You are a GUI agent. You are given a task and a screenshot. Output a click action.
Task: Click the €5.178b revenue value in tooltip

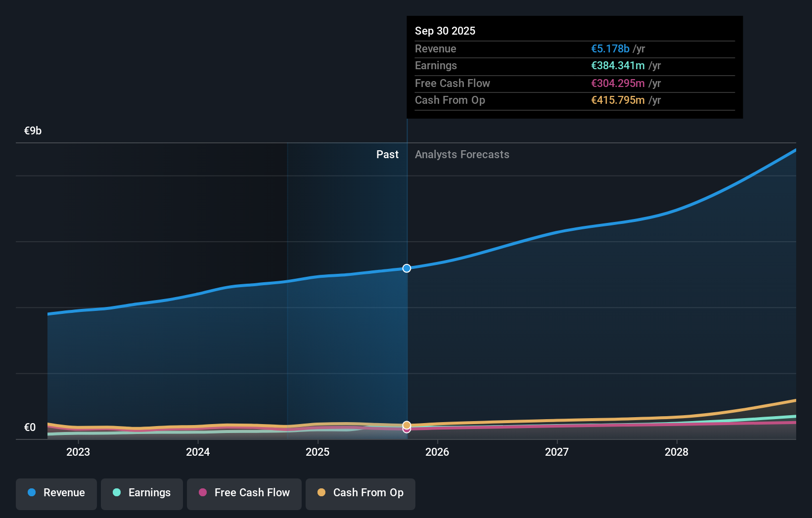(x=610, y=49)
